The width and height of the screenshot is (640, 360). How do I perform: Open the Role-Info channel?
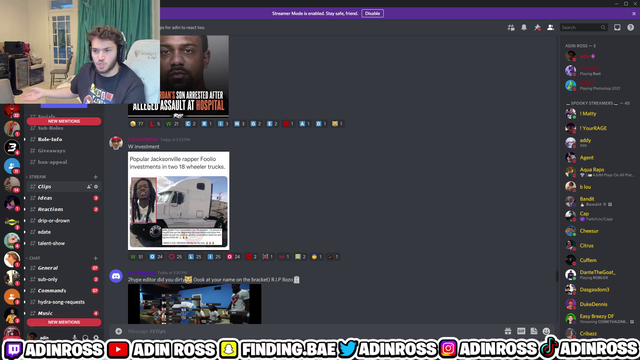tap(64, 139)
